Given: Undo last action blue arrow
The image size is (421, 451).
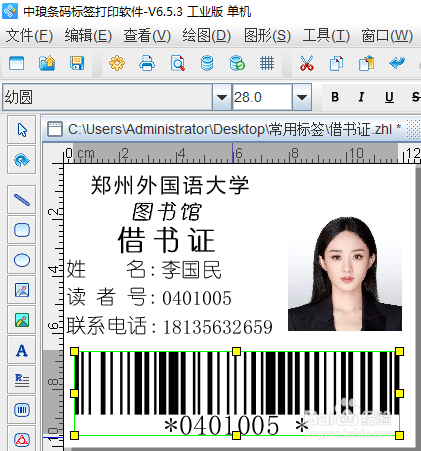Looking at the screenshot, I should pos(397,63).
